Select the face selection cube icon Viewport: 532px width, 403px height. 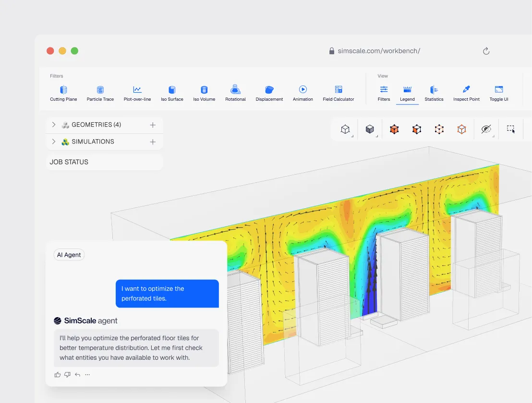(x=417, y=129)
